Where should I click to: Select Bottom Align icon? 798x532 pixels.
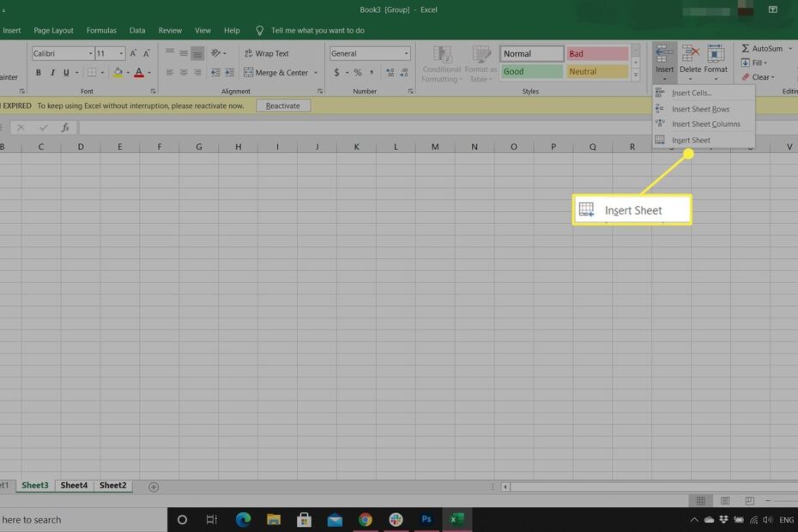click(x=197, y=53)
